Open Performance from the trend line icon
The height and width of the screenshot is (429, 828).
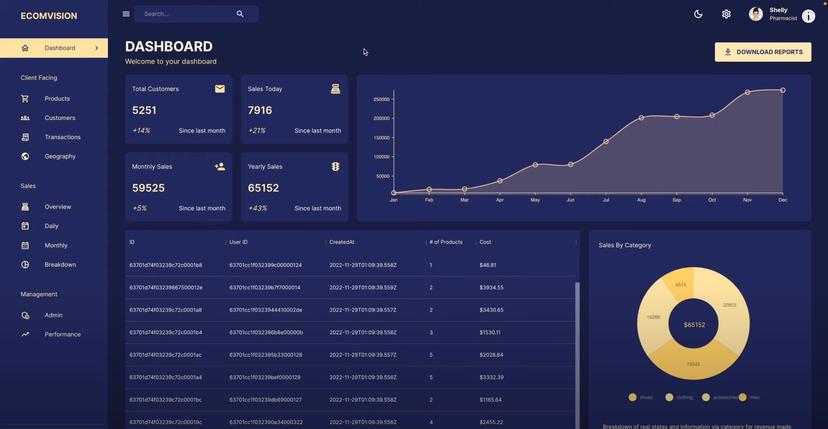pos(25,334)
